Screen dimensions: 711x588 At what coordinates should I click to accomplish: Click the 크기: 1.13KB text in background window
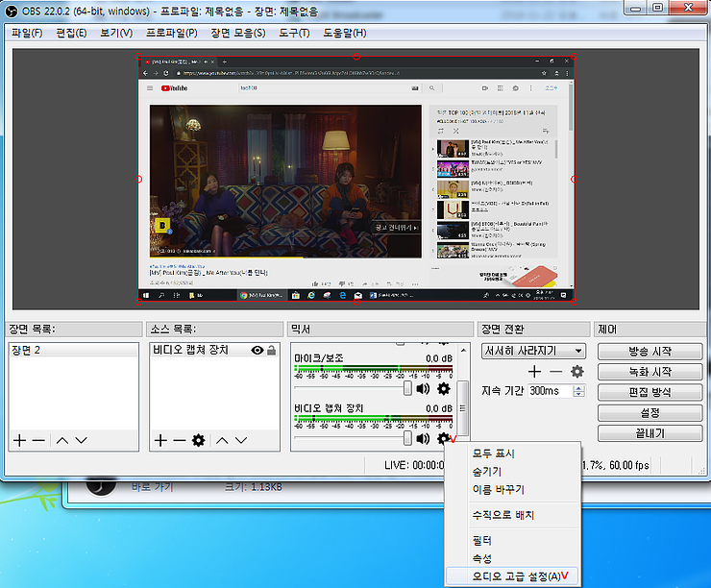253,487
